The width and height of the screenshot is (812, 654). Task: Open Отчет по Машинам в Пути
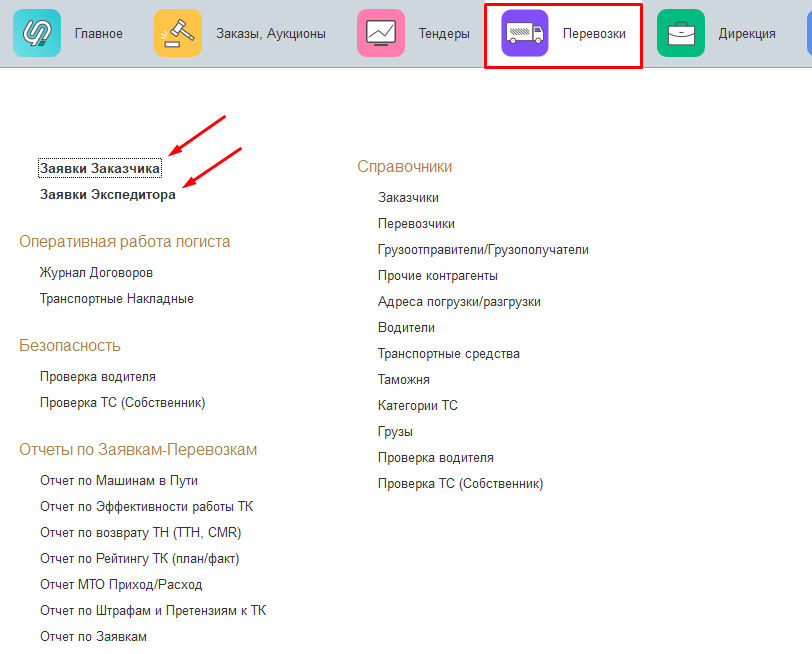click(119, 481)
